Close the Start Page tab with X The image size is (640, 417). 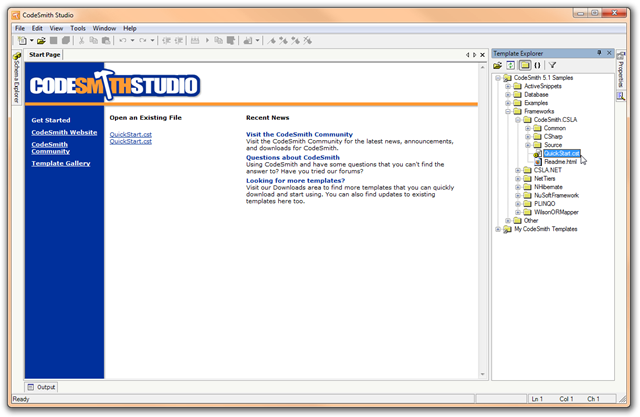[482, 55]
